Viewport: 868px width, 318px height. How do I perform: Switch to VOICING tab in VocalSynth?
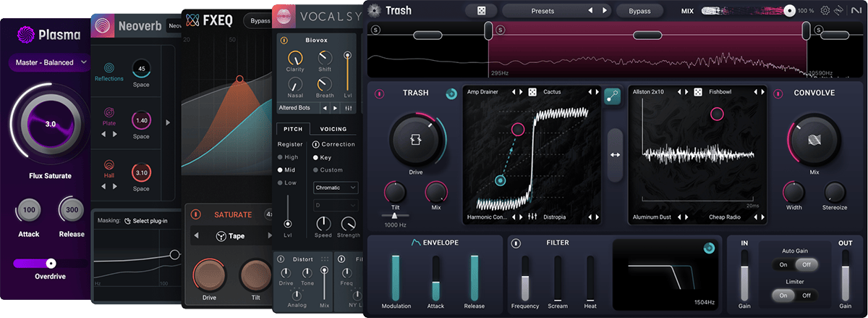pyautogui.click(x=333, y=129)
